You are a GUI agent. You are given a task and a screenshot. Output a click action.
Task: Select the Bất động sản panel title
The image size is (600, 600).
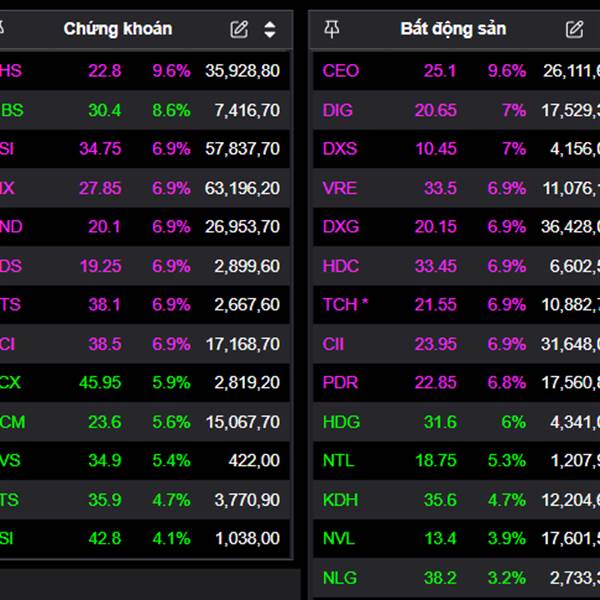(x=453, y=29)
